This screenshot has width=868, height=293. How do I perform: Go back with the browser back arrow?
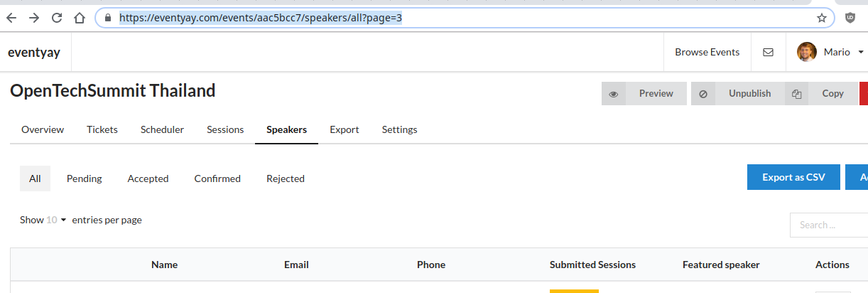coord(12,18)
